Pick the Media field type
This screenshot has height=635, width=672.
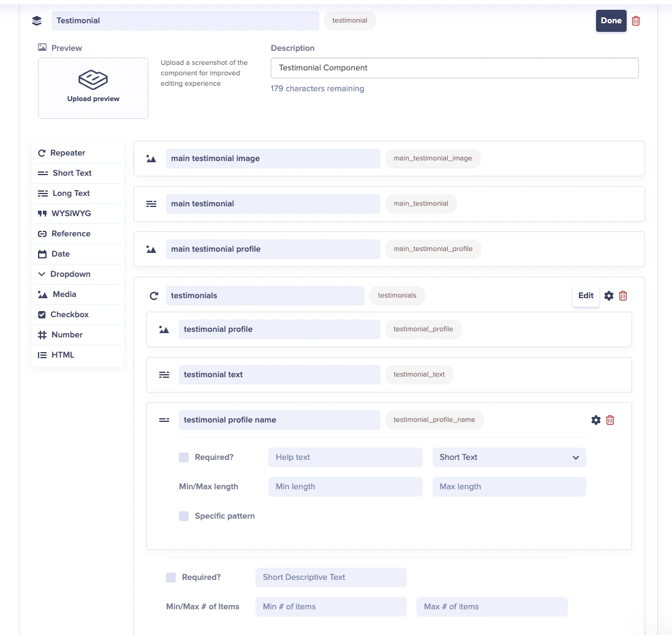[x=64, y=295]
